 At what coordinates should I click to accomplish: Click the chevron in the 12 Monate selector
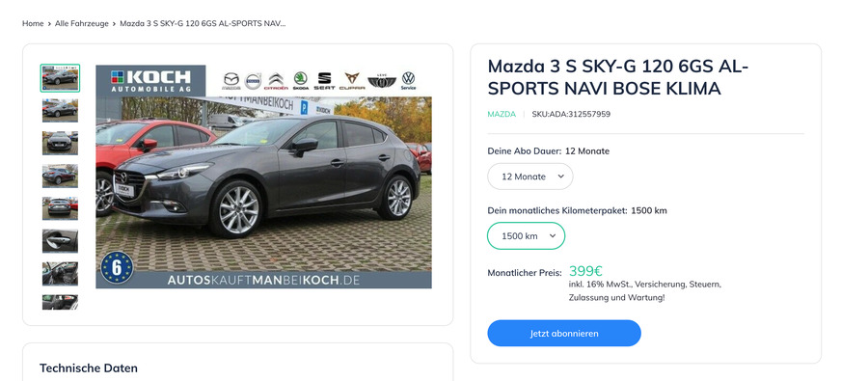[560, 177]
